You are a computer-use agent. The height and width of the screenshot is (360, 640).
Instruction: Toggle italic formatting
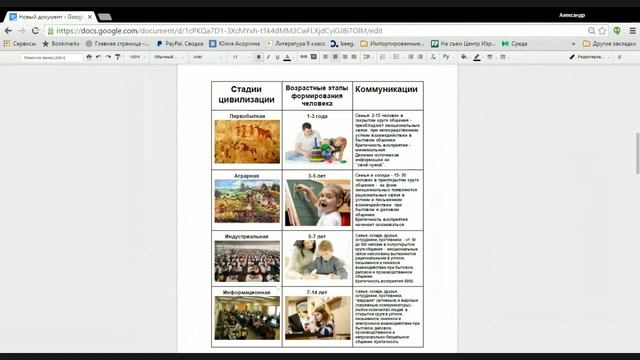pyautogui.click(x=268, y=57)
